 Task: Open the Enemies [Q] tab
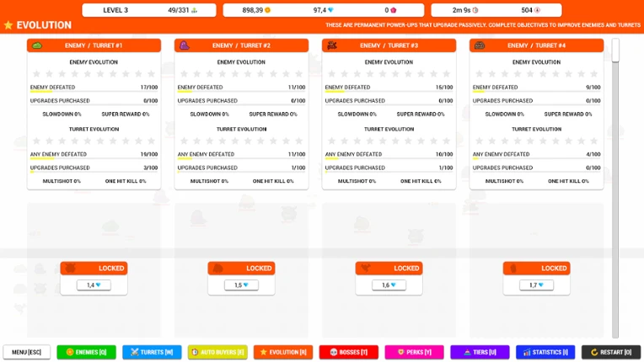coord(86,352)
